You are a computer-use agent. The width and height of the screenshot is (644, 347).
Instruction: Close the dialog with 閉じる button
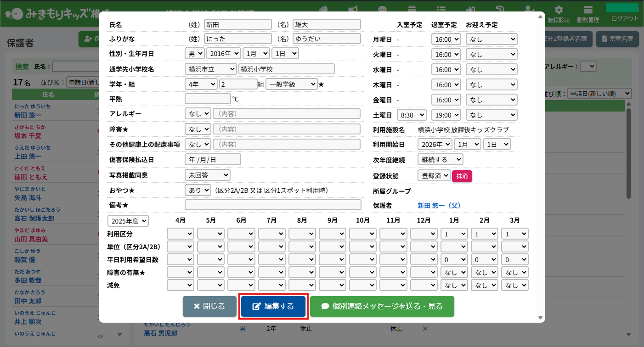(x=209, y=306)
